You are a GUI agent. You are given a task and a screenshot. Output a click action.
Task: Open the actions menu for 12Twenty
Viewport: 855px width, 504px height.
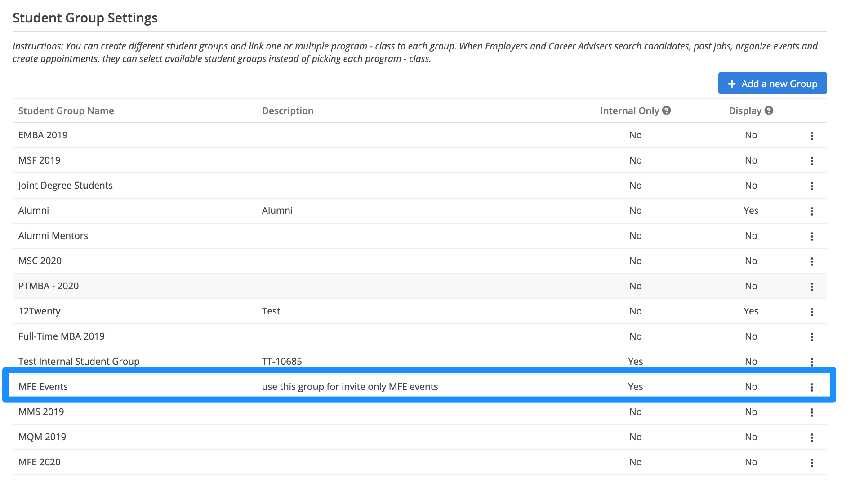click(x=812, y=312)
